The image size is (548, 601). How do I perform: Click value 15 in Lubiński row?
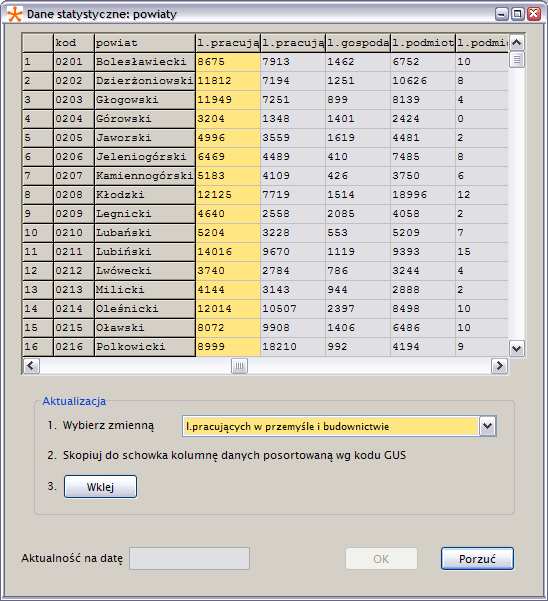point(482,252)
